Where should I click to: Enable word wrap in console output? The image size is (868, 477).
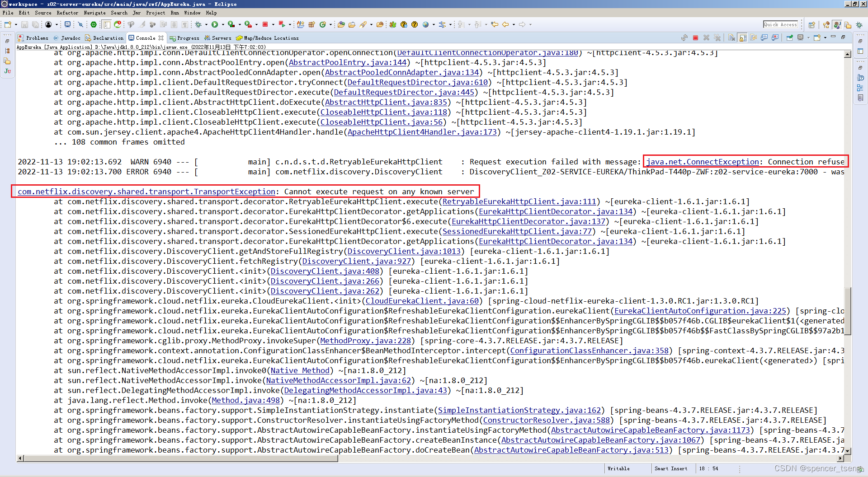tap(753, 38)
